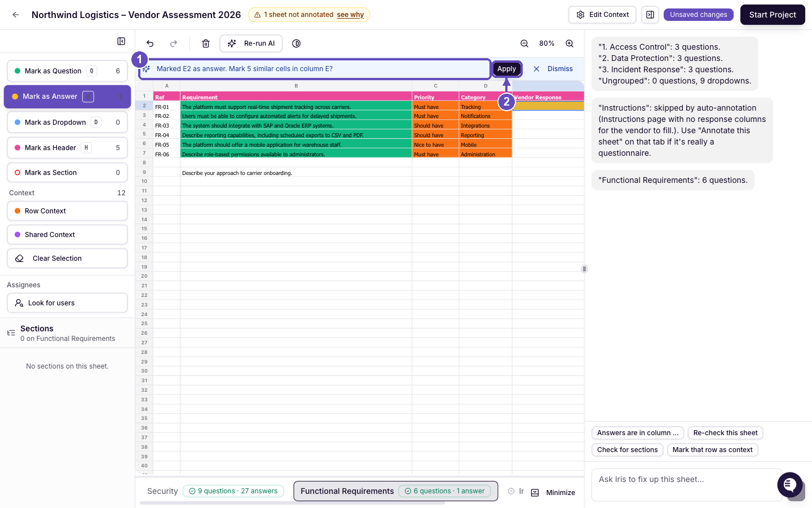Viewport: 812px width, 508px height.
Task: Minimize the sheet tab bar
Action: pos(553,493)
